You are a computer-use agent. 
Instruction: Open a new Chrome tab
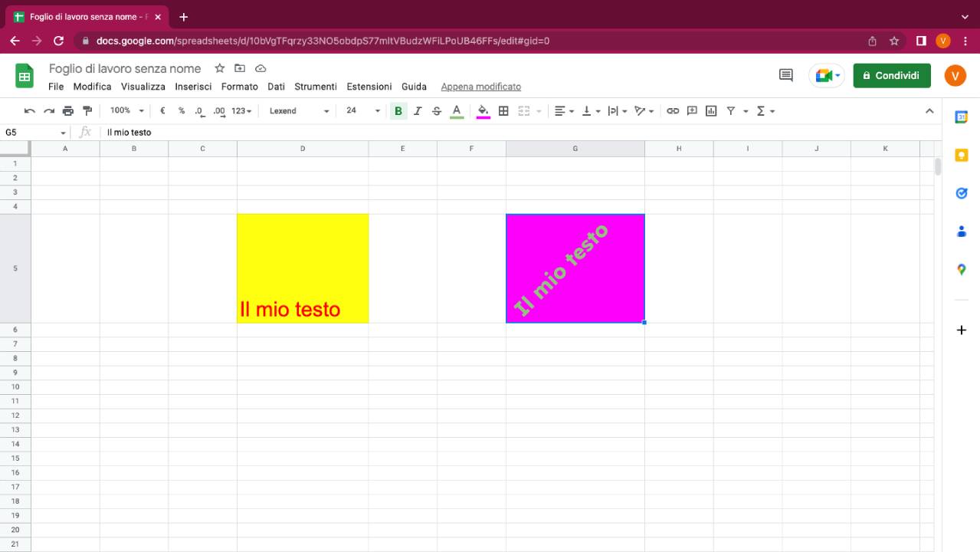click(x=183, y=17)
